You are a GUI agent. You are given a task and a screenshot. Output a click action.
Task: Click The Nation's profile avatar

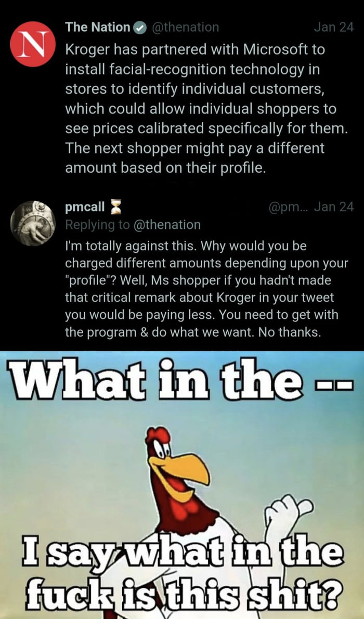coord(33,42)
